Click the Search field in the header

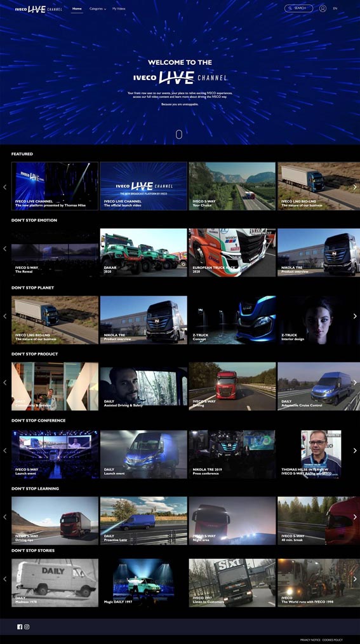(298, 8)
